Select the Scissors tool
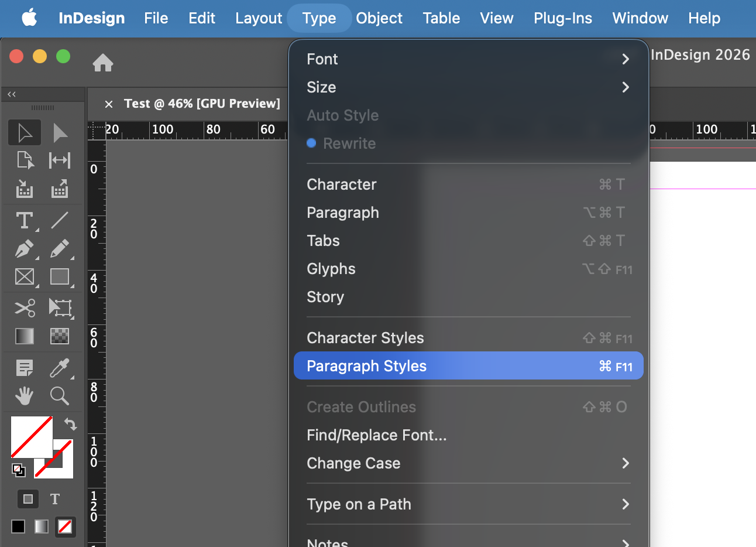 pyautogui.click(x=25, y=307)
